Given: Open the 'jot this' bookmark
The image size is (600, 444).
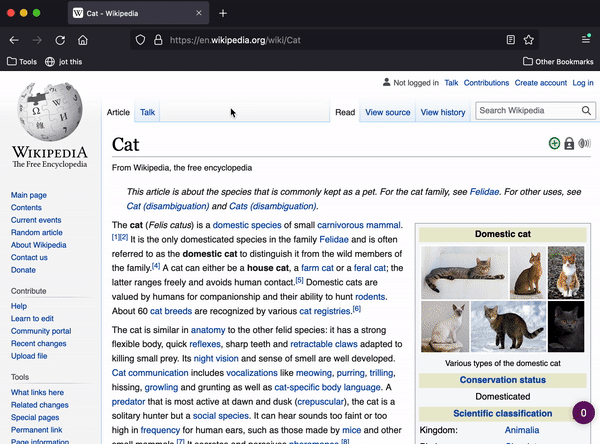Looking at the screenshot, I should pyautogui.click(x=64, y=62).
